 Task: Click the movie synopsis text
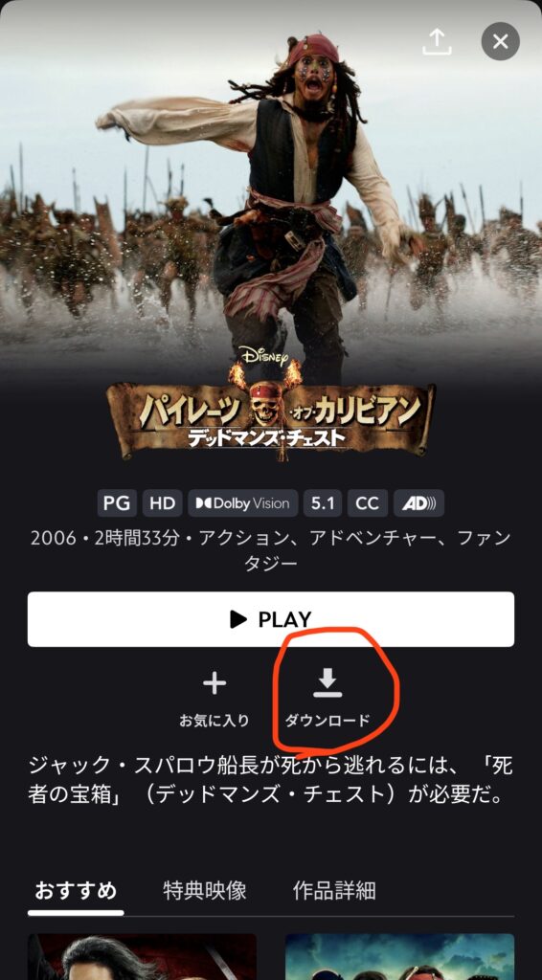271,782
